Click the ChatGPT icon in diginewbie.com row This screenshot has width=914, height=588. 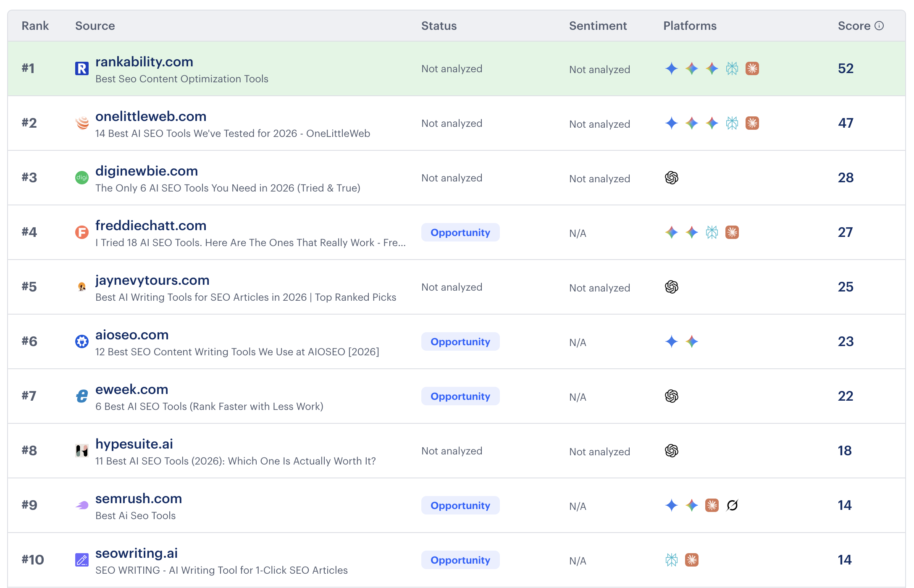[x=672, y=178]
